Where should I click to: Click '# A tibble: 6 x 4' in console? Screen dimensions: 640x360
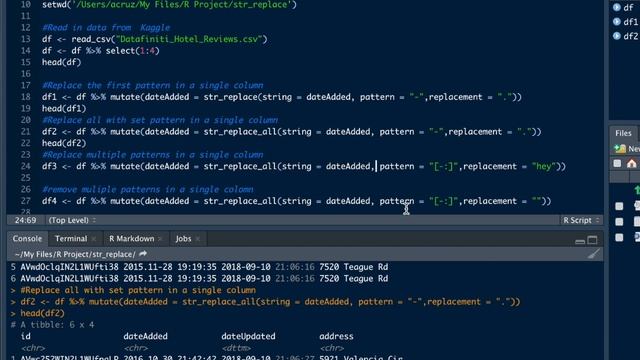(52, 325)
